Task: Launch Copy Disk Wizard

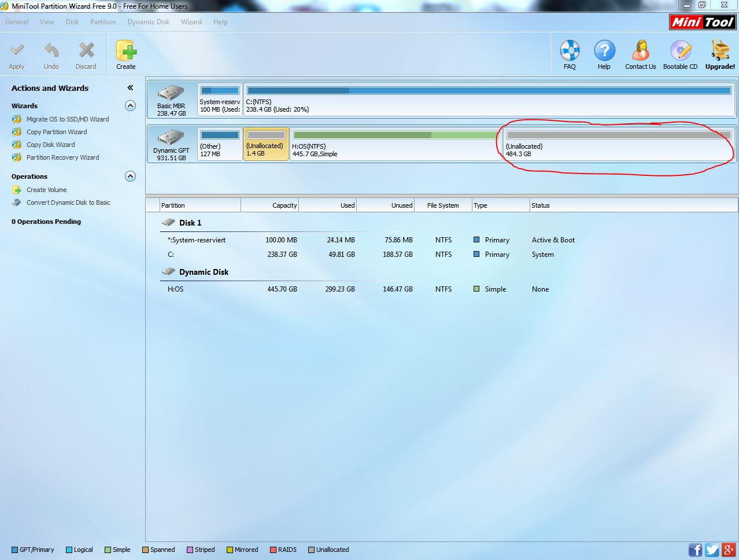Action: 51,145
